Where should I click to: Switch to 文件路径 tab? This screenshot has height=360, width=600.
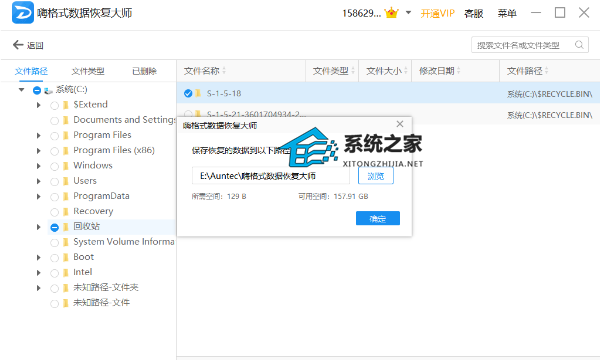click(x=31, y=71)
